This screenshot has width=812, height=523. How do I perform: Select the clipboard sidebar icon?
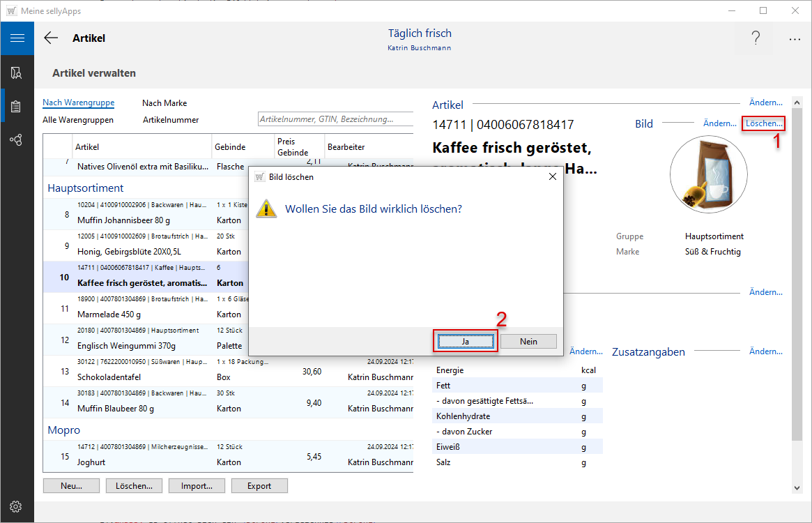(17, 107)
